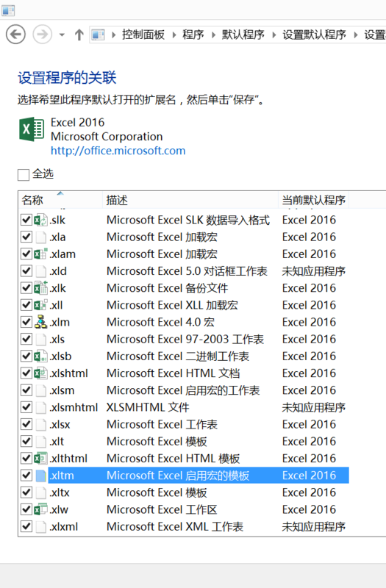This screenshot has height=588, width=386.
Task: Uncheck the .xlt checkbox
Action: click(26, 442)
